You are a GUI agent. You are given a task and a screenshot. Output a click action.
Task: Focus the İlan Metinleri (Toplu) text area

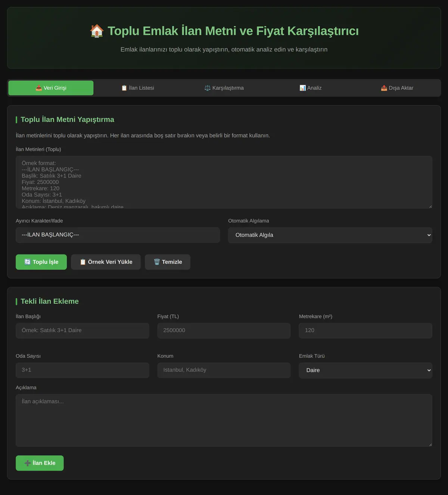[x=224, y=182]
